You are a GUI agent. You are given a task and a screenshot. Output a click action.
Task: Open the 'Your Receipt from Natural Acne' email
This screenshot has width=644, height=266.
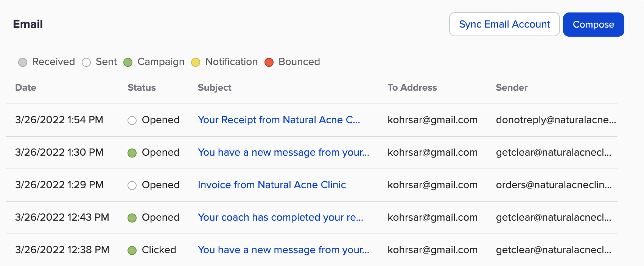279,120
